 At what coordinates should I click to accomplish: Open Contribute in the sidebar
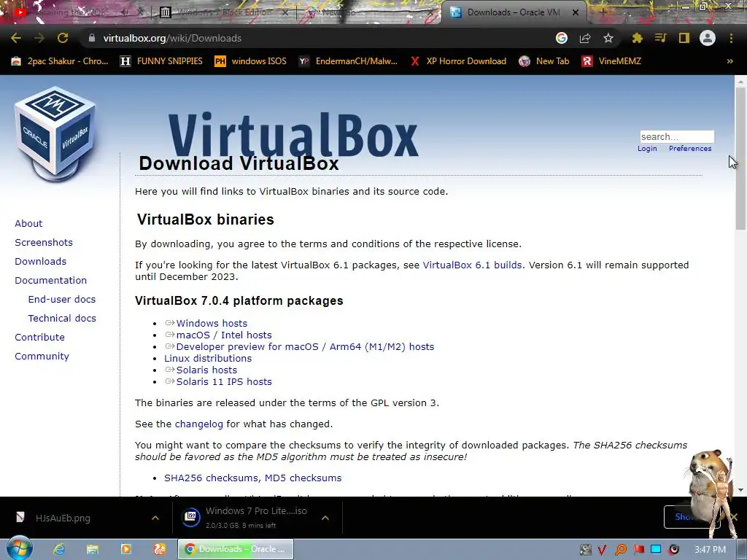coord(39,337)
